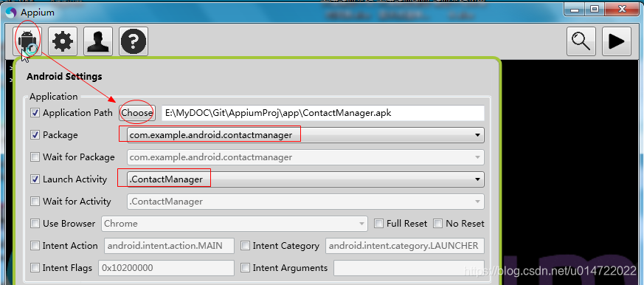Viewport: 644px width, 285px height.
Task: Expand the Launch Activity dropdown arrow
Action: coord(477,179)
